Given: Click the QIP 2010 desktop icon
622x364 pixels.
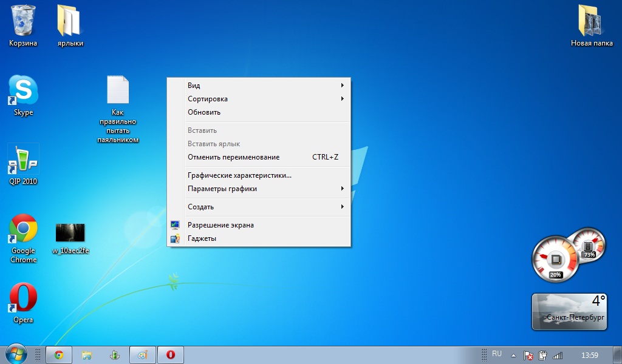Looking at the screenshot, I should pos(23,160).
